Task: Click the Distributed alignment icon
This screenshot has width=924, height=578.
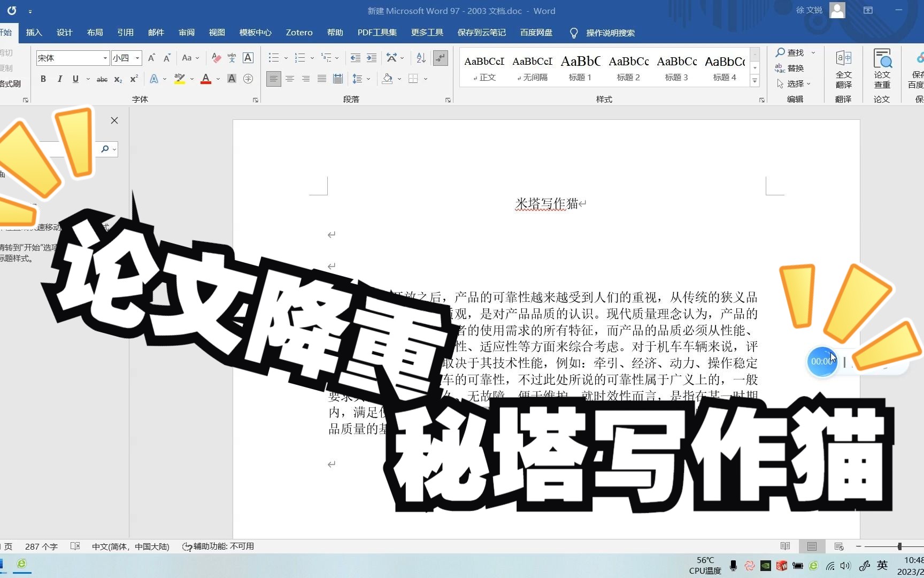Action: pos(338,79)
